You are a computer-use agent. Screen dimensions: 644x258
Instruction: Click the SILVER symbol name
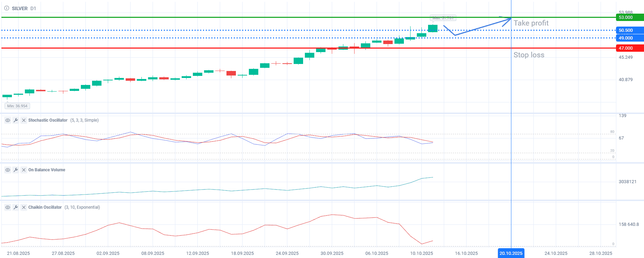point(20,8)
